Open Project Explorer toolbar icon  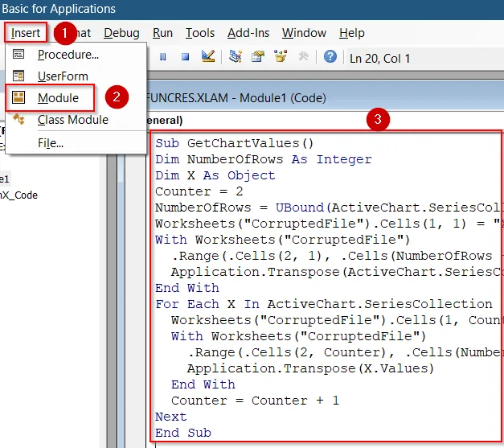pyautogui.click(x=236, y=56)
